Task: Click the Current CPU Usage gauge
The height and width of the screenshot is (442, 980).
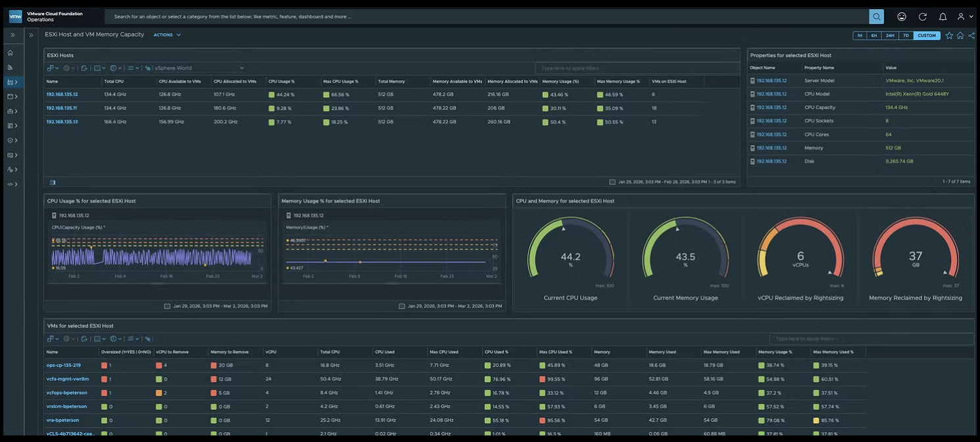Action: coord(570,257)
